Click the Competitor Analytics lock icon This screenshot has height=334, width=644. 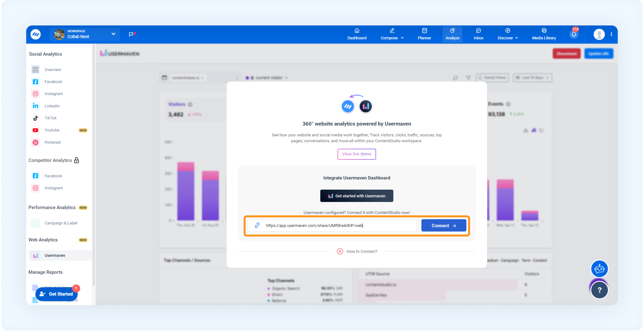coord(76,160)
